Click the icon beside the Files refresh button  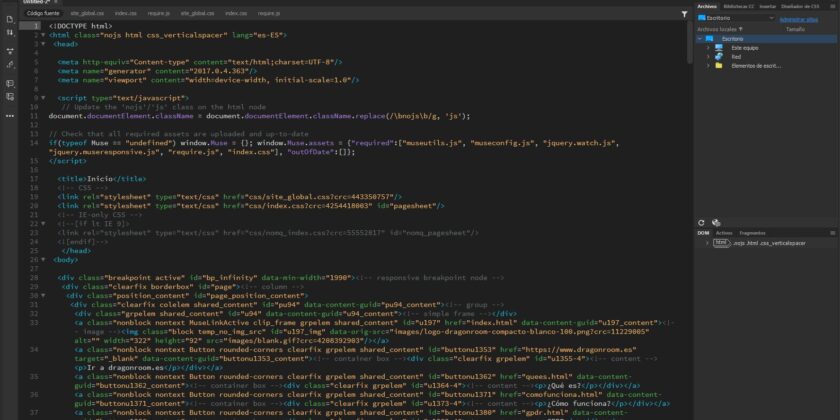coord(716,223)
